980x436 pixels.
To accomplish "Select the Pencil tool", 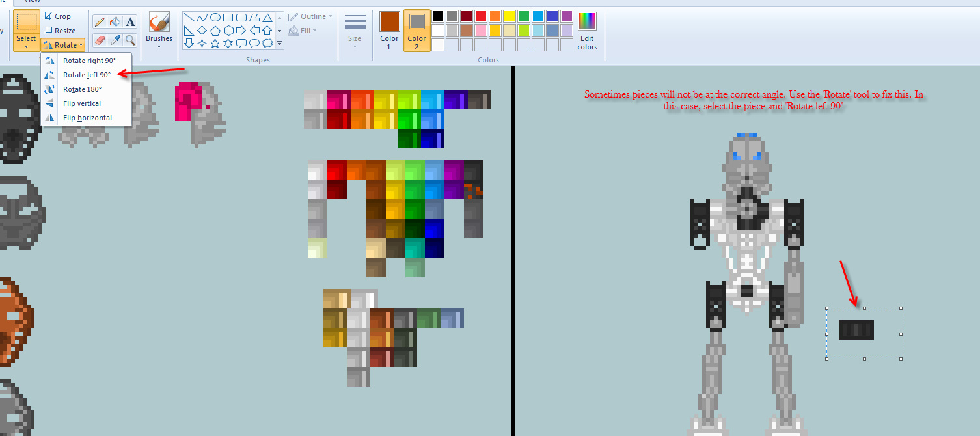I will 99,21.
